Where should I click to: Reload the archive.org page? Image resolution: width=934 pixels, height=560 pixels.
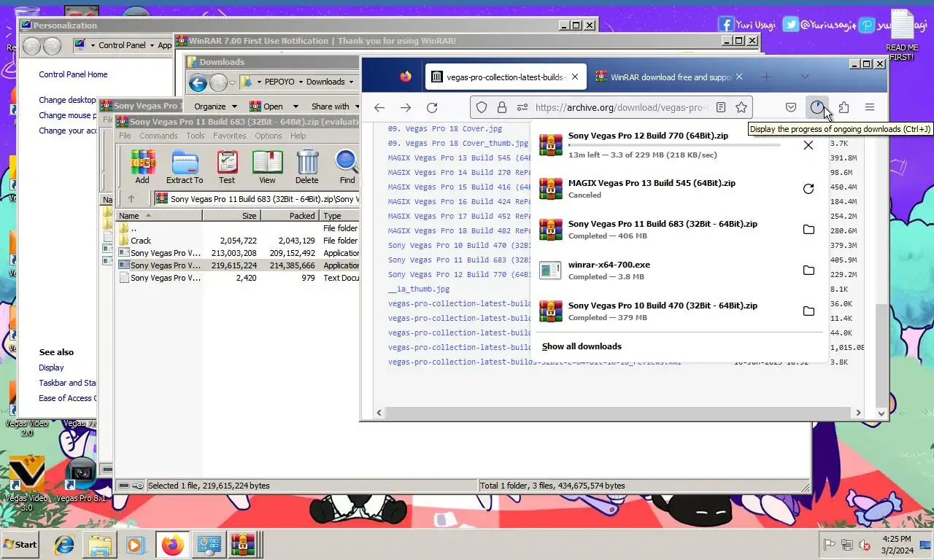click(x=432, y=107)
